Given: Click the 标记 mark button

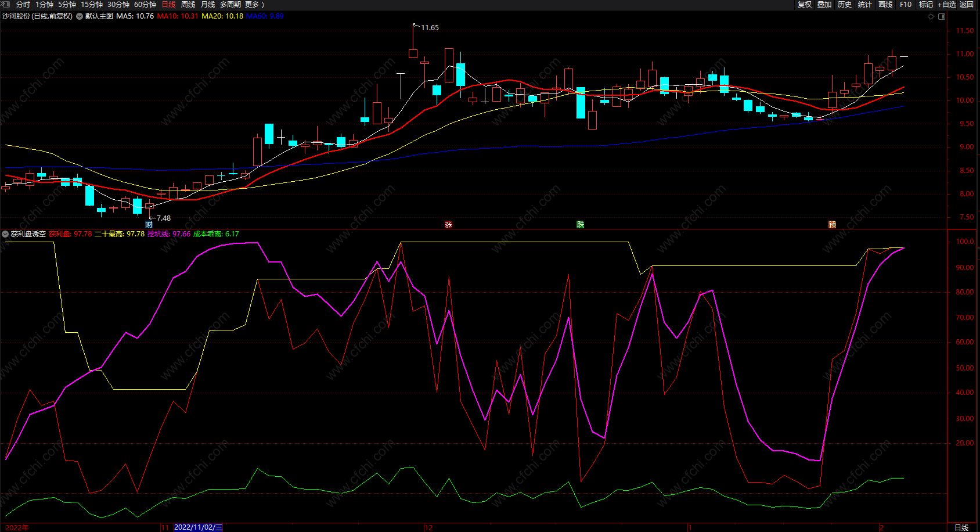Looking at the screenshot, I should tap(926, 5).
